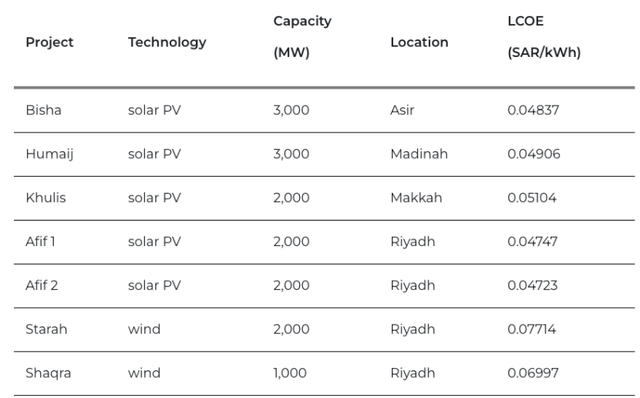Viewport: 640px width, 398px height.
Task: Select the LCOE (SAR/kWh) header
Action: 544,37
